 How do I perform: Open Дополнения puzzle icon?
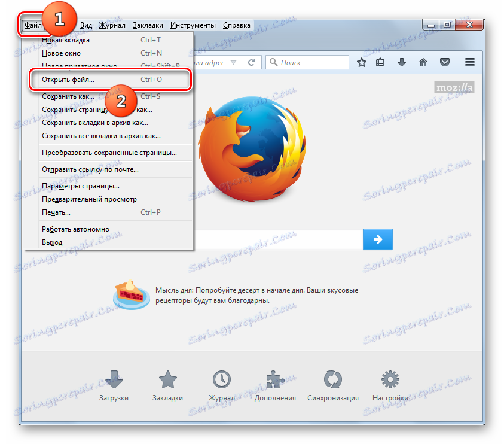pos(275,386)
